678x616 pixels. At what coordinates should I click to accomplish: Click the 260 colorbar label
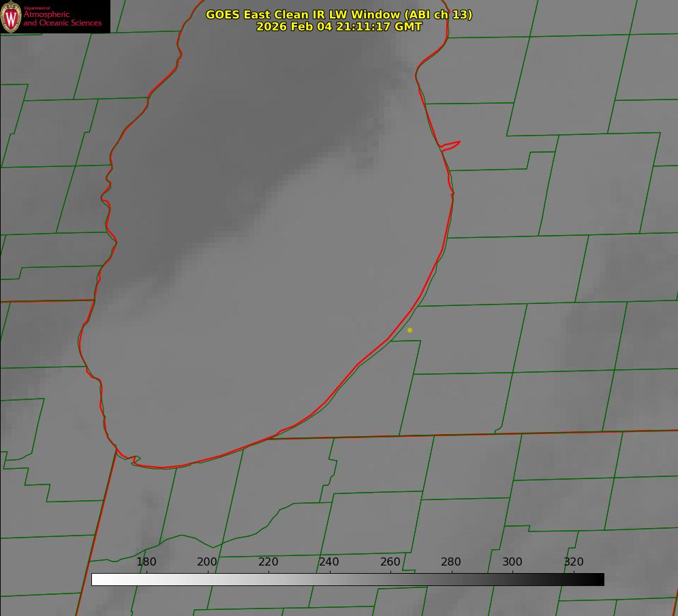(390, 561)
